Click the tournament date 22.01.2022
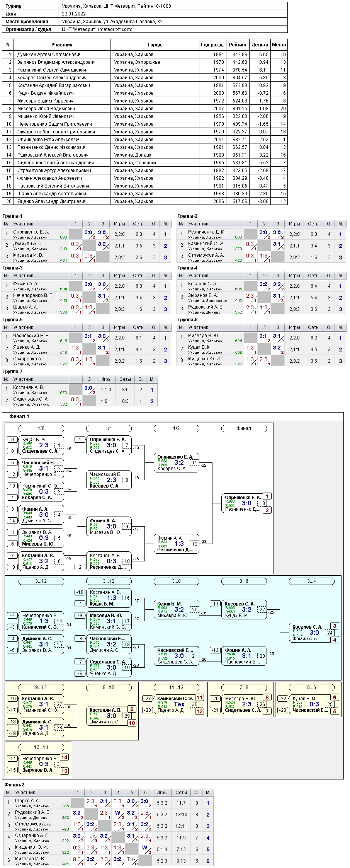Viewport: 350px width, 868px height. [x=74, y=14]
